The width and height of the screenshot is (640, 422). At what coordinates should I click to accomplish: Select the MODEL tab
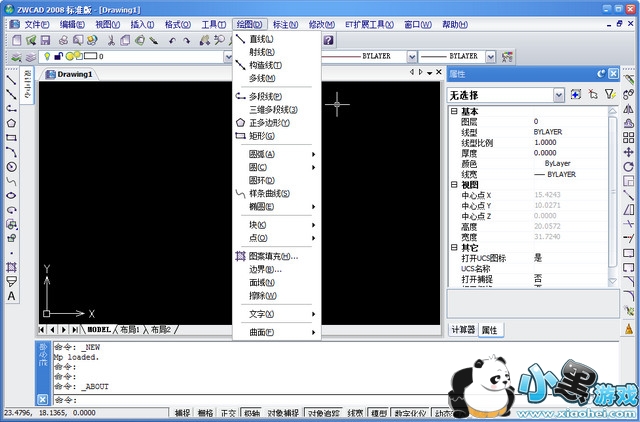coord(99,329)
